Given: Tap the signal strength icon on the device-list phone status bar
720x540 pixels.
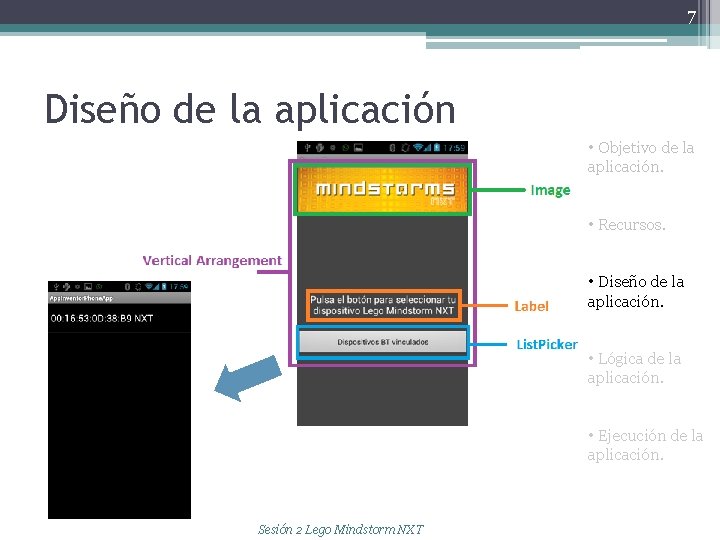Looking at the screenshot, I should (156, 287).
